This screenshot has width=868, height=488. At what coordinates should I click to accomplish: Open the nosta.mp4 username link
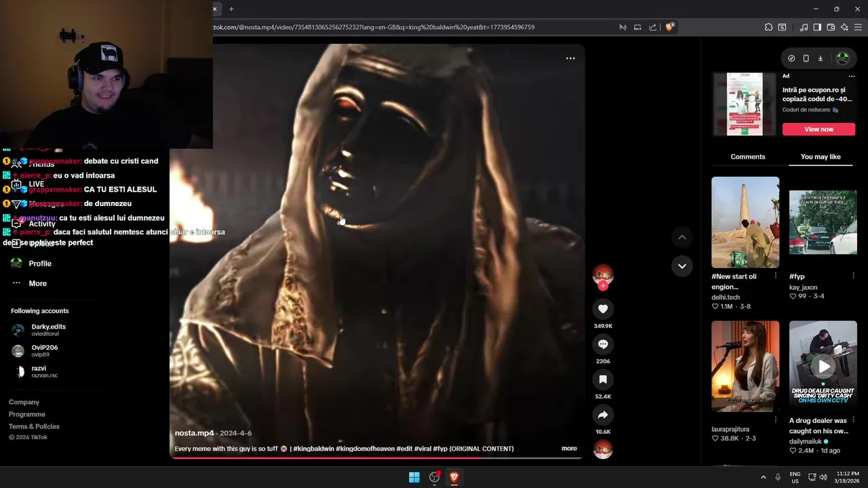195,433
